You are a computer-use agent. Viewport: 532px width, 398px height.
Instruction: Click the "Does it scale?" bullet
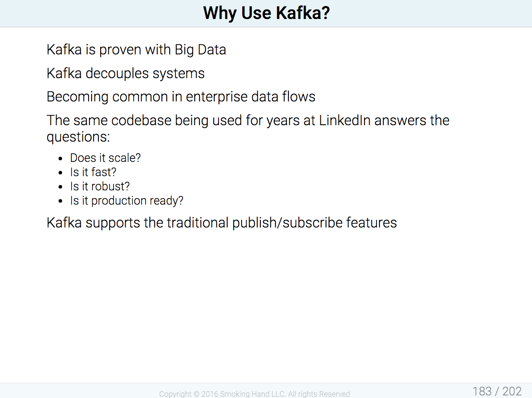tap(105, 158)
